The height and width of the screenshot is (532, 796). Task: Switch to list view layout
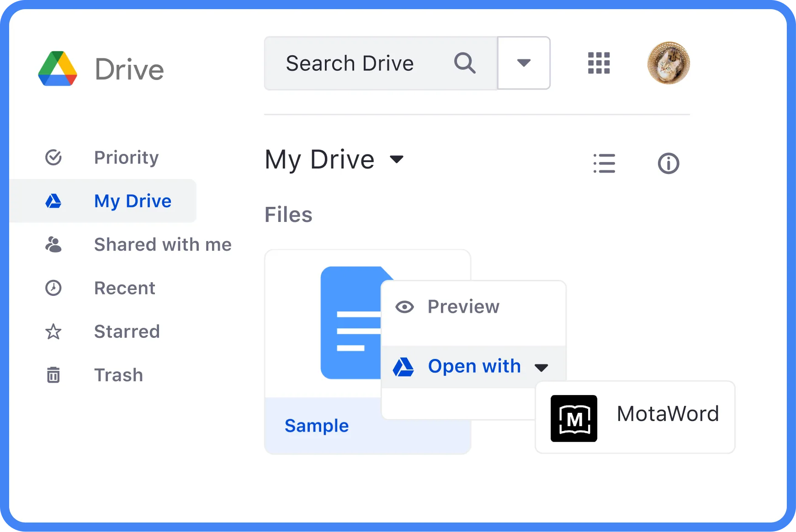[604, 163]
